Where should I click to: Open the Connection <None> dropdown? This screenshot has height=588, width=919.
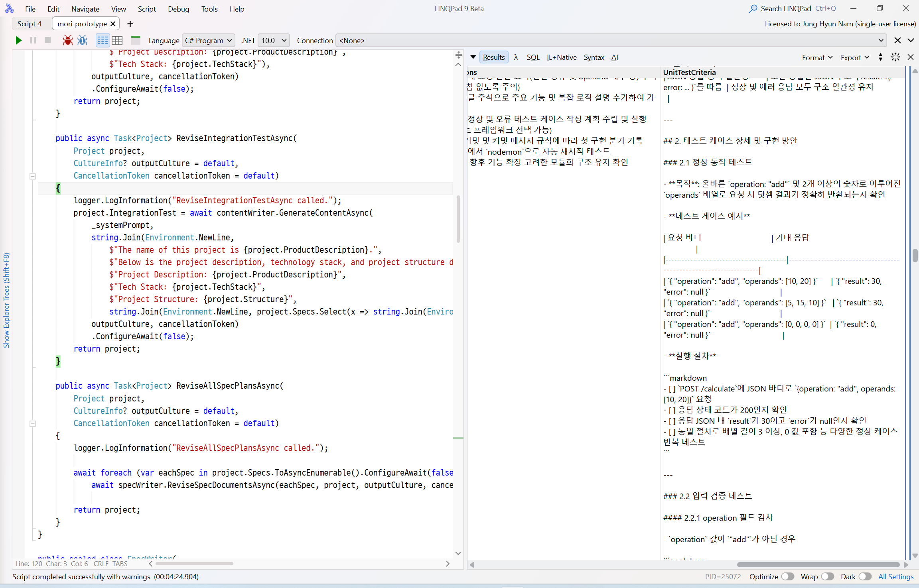[611, 40]
